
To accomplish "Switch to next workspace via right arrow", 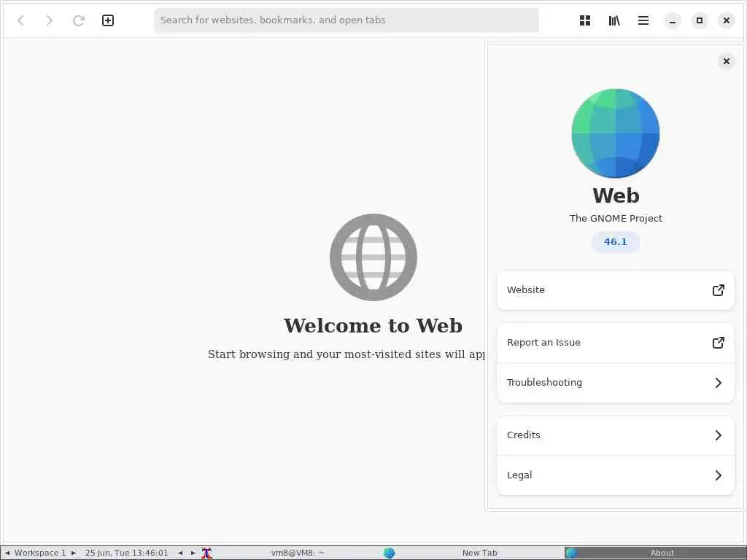I will (x=74, y=553).
